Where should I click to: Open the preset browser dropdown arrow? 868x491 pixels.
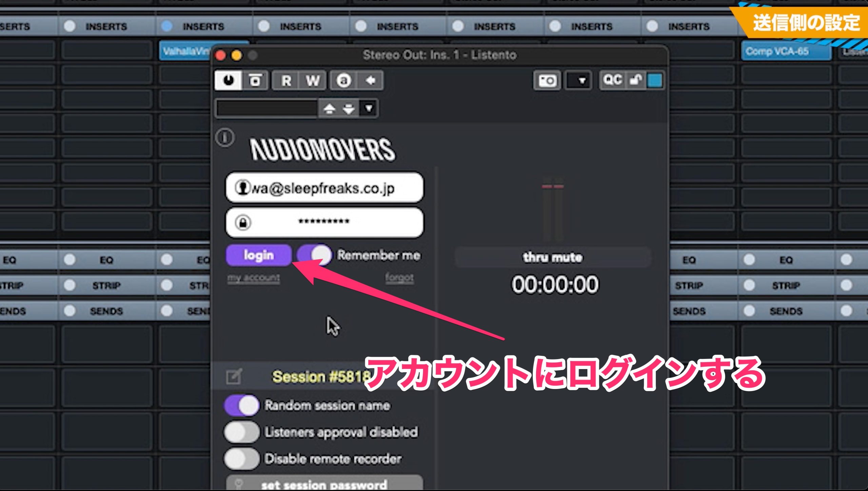click(x=369, y=108)
